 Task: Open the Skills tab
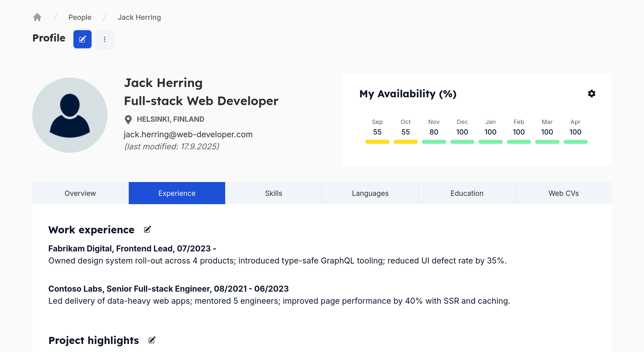pyautogui.click(x=273, y=193)
